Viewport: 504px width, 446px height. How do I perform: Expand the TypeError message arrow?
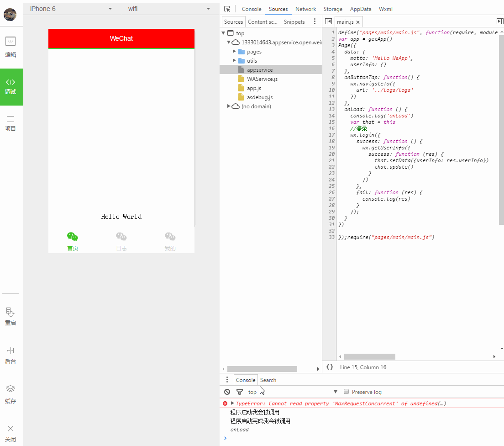(232, 403)
